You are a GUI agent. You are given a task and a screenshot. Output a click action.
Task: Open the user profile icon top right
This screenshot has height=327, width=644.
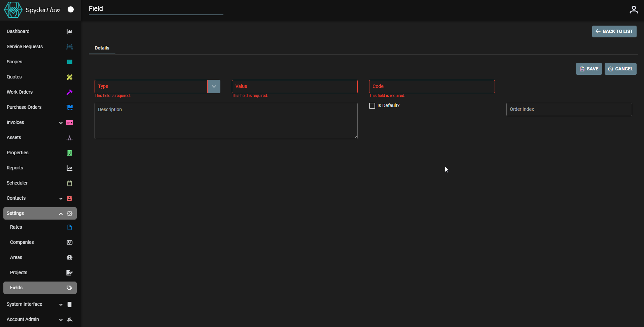tap(634, 9)
